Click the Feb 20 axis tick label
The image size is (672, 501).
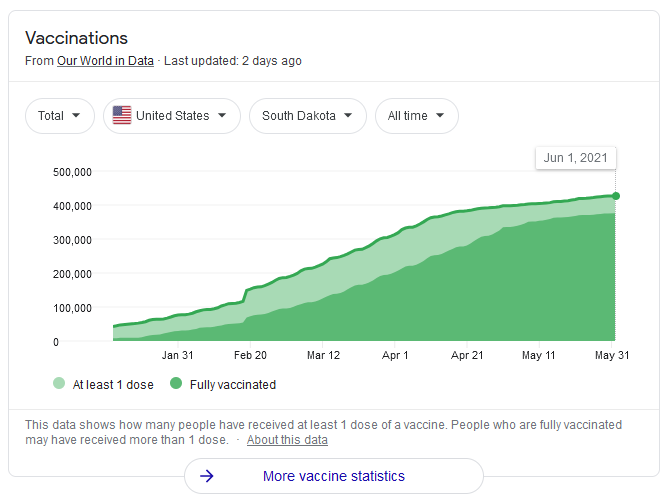pos(250,355)
